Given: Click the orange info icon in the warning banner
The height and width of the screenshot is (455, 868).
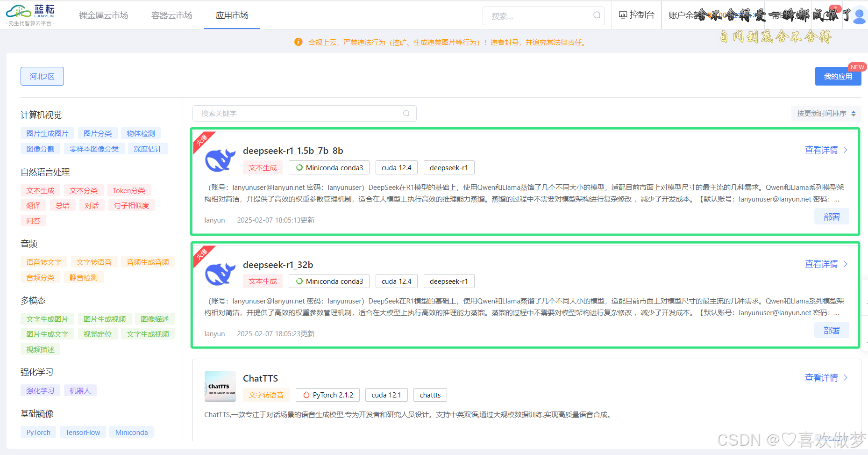Looking at the screenshot, I should pos(299,42).
